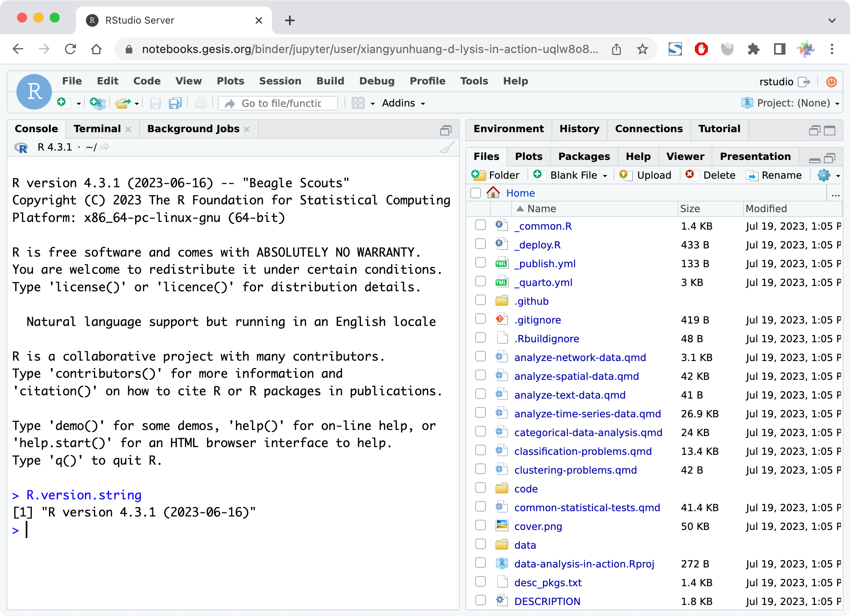The image size is (850, 616).
Task: Open the New Project icon
Action: (97, 103)
